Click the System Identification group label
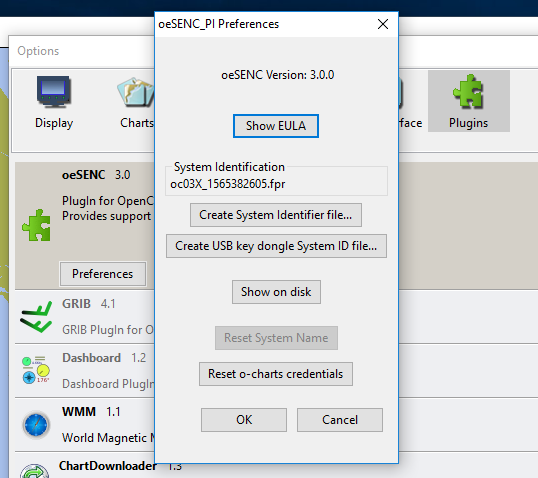 click(229, 167)
